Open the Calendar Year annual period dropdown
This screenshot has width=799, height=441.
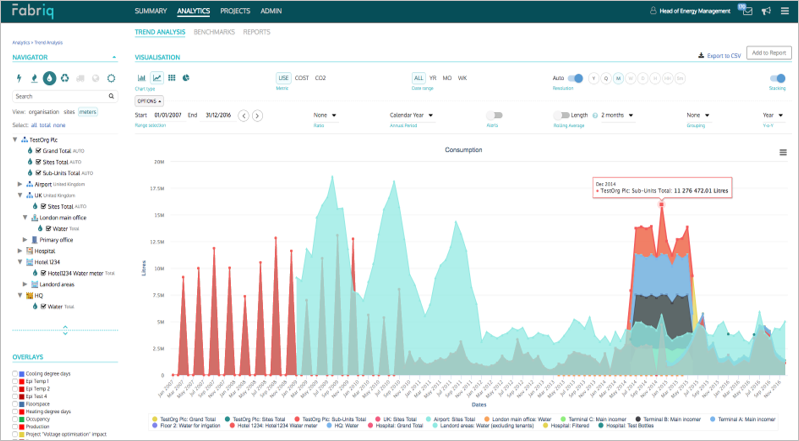412,115
